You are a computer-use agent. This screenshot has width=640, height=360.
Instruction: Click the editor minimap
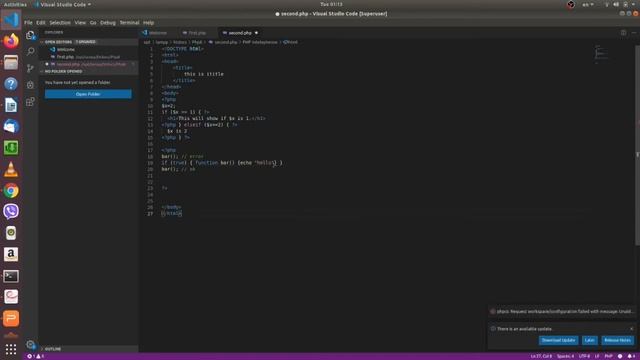(x=601, y=54)
